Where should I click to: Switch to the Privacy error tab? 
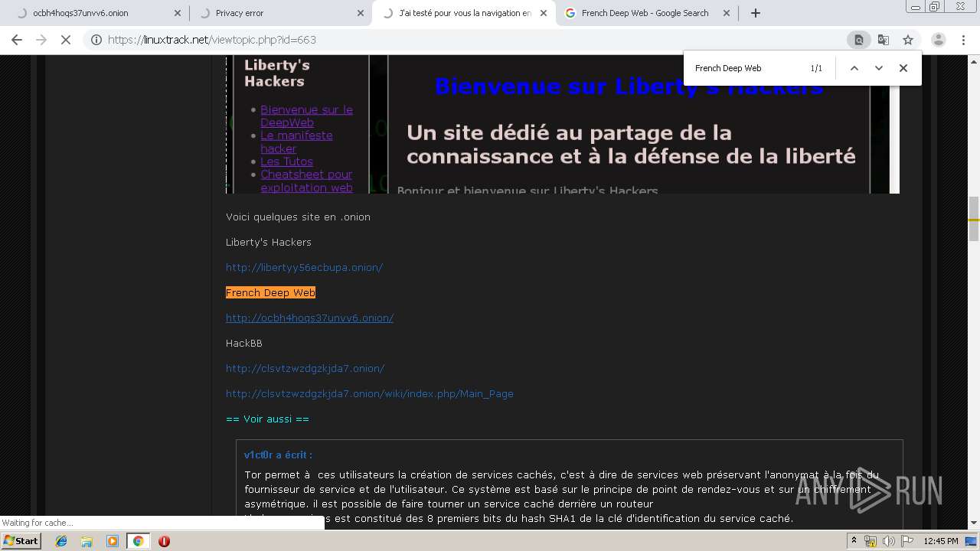(279, 13)
